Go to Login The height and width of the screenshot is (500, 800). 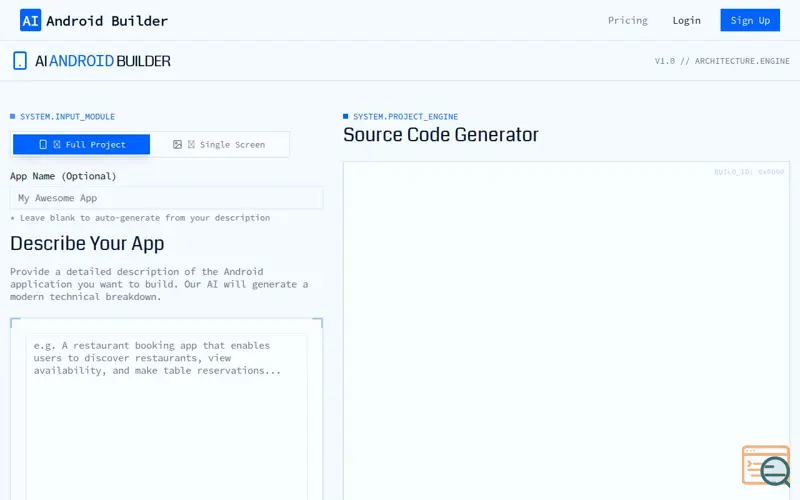(686, 20)
